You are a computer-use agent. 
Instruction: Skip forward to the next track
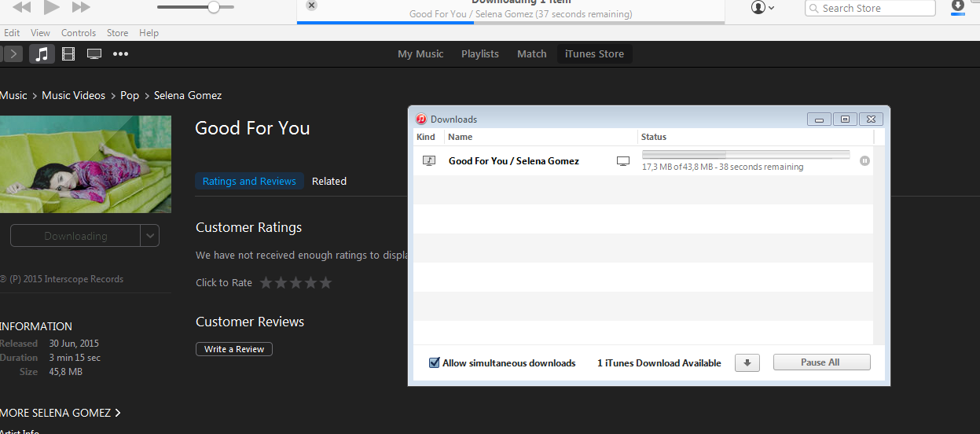[x=81, y=7]
